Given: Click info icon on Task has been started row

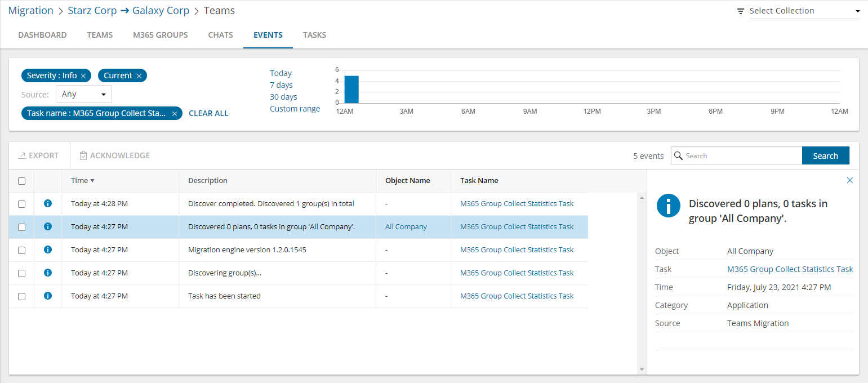Looking at the screenshot, I should coord(48,296).
